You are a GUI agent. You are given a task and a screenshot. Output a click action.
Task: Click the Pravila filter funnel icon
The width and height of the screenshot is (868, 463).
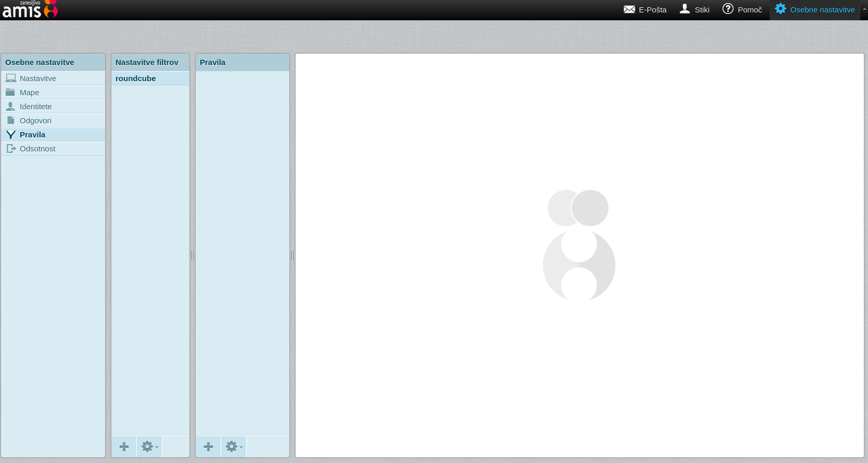click(x=10, y=134)
